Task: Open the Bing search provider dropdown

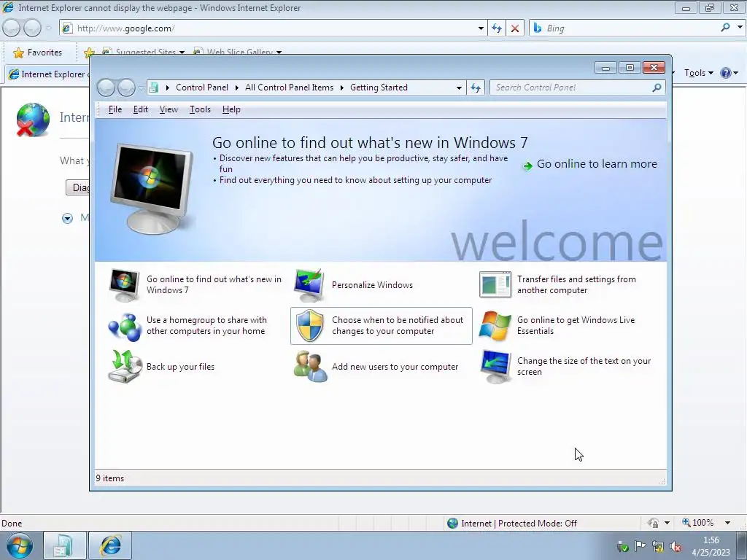Action: point(740,28)
